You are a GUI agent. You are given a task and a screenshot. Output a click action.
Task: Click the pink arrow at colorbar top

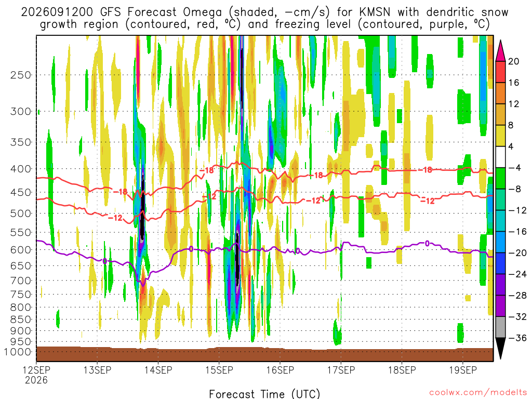pyautogui.click(x=500, y=50)
